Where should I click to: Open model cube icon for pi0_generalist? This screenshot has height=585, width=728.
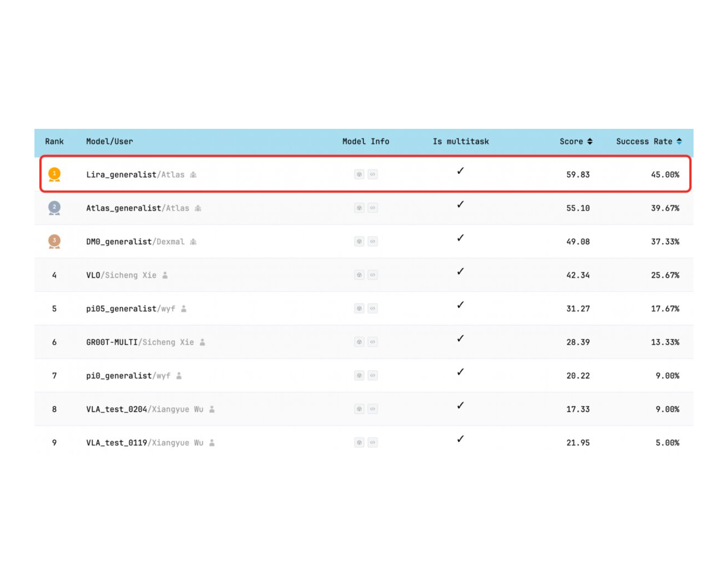pos(359,375)
